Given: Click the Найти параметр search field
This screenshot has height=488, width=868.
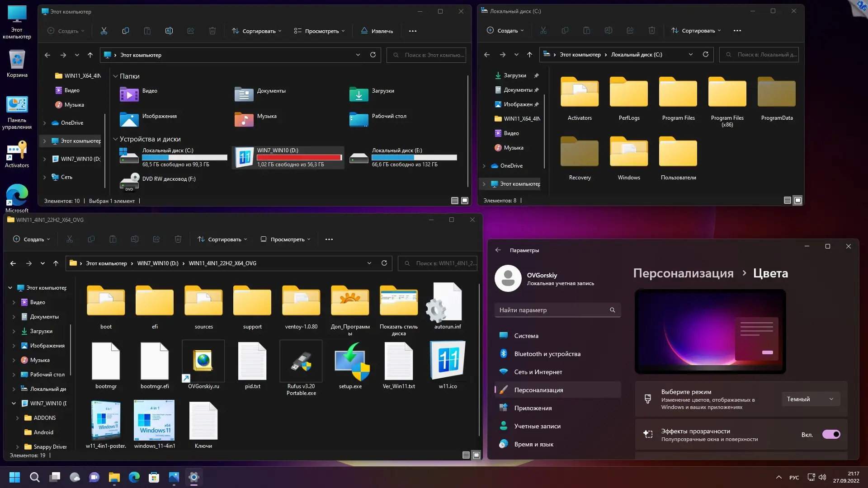Looking at the screenshot, I should point(552,310).
